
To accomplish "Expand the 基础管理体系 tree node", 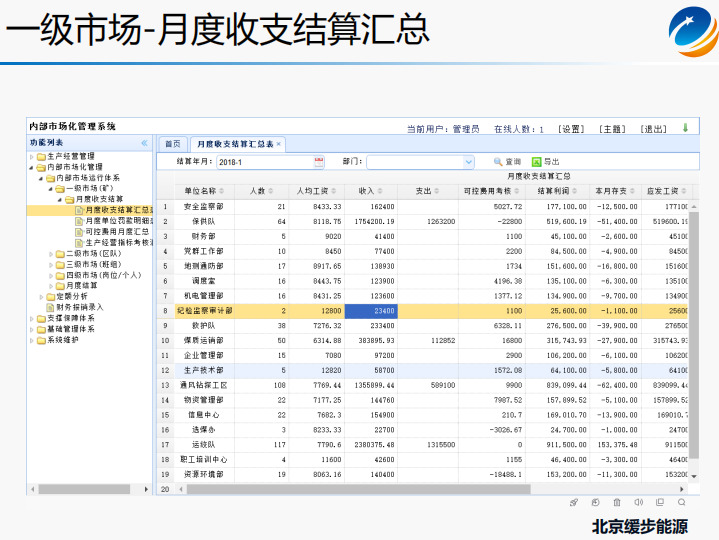I will coord(32,329).
